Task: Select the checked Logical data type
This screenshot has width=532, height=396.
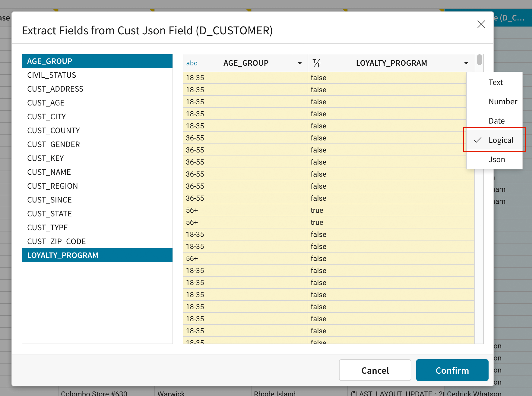Action: (x=495, y=140)
